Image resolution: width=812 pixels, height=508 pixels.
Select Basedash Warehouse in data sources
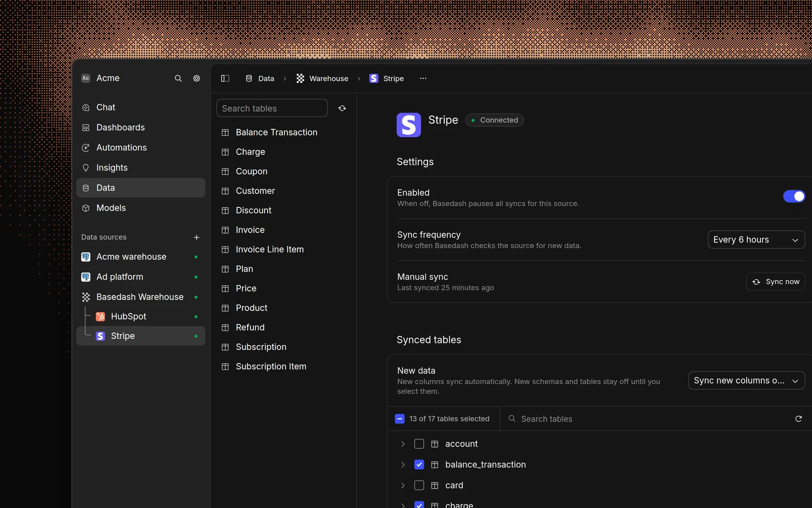(141, 297)
